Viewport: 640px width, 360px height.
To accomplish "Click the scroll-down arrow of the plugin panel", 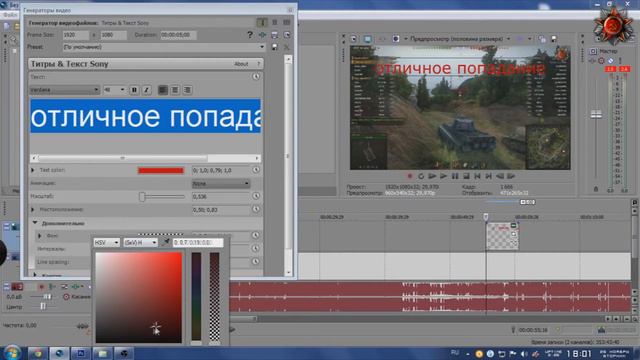I will [x=289, y=272].
